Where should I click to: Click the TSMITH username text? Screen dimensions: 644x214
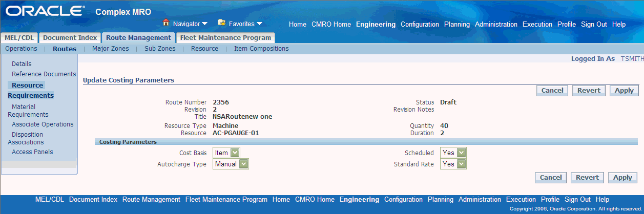pos(632,59)
